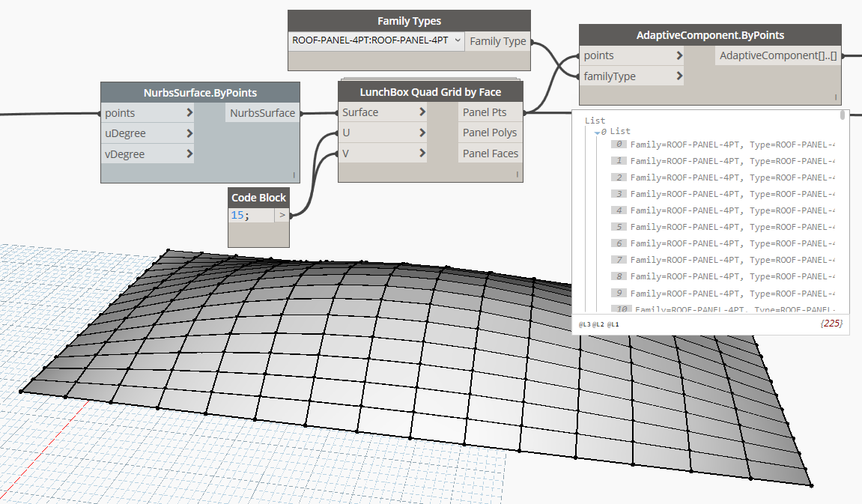The image size is (862, 504).
Task: Click the points chevron on AdaptiveComponent.ByPoints
Action: click(679, 55)
